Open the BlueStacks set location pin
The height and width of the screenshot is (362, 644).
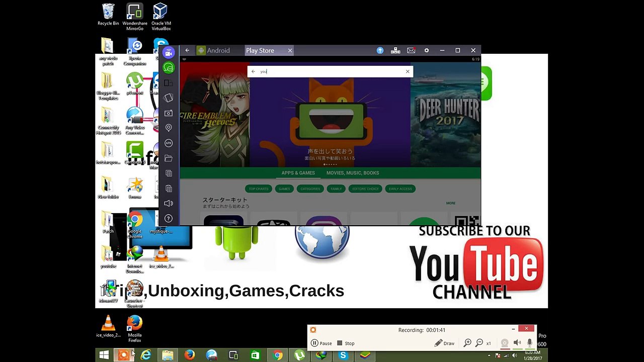[x=169, y=128]
